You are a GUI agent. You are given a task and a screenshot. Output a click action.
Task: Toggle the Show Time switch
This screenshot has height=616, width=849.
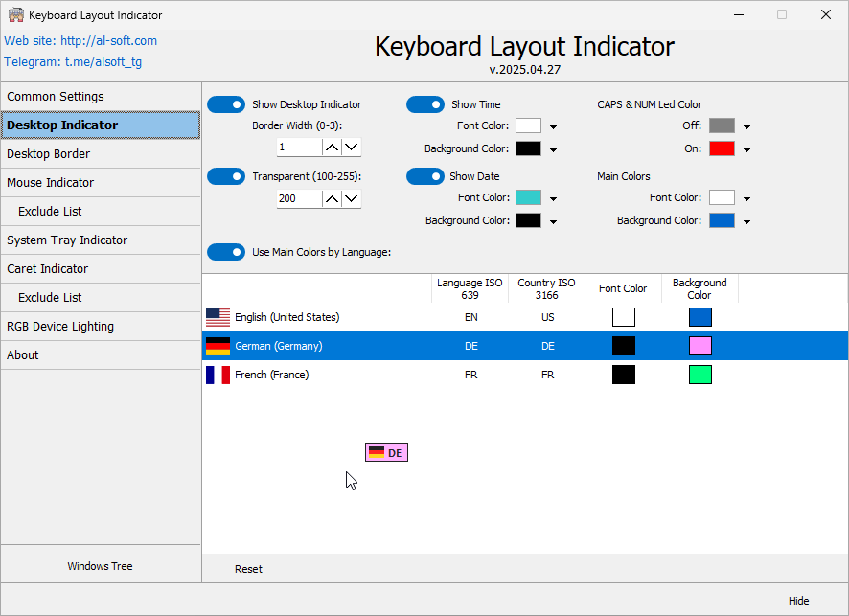[425, 104]
